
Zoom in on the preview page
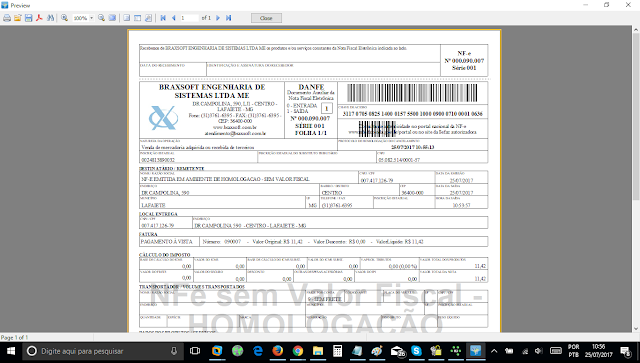64,18
